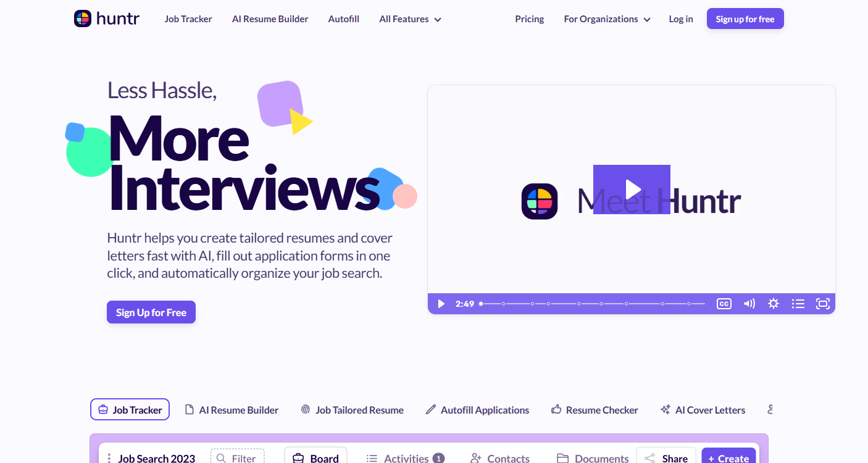
Task: Mute the video volume
Action: click(x=749, y=304)
